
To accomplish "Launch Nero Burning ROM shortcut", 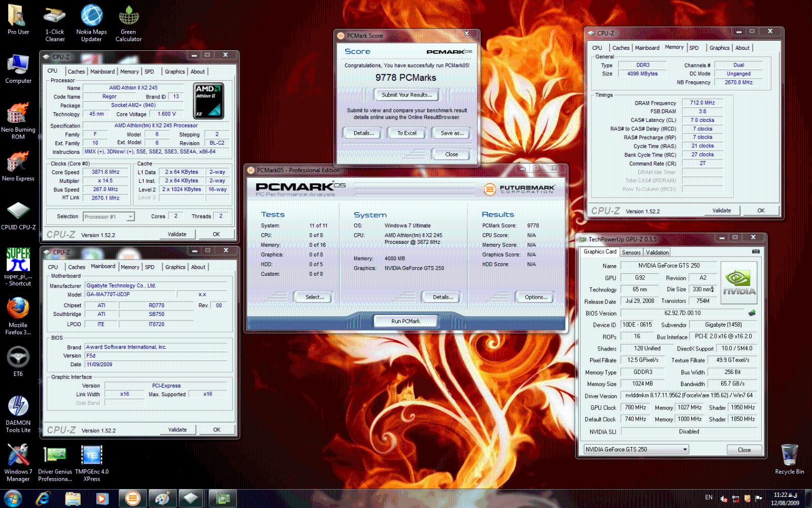I will coord(18,121).
